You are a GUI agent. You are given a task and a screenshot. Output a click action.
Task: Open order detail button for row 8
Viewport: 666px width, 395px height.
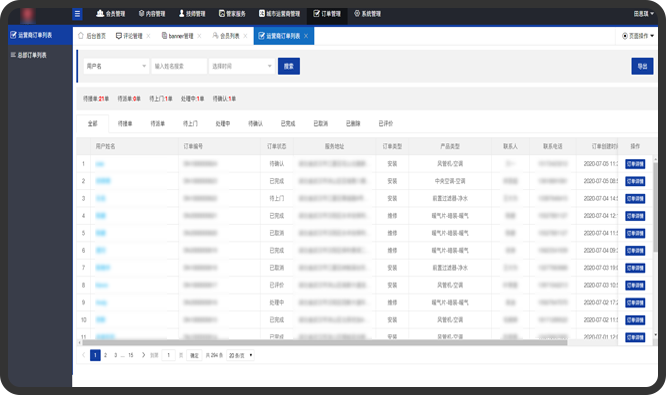(x=635, y=285)
